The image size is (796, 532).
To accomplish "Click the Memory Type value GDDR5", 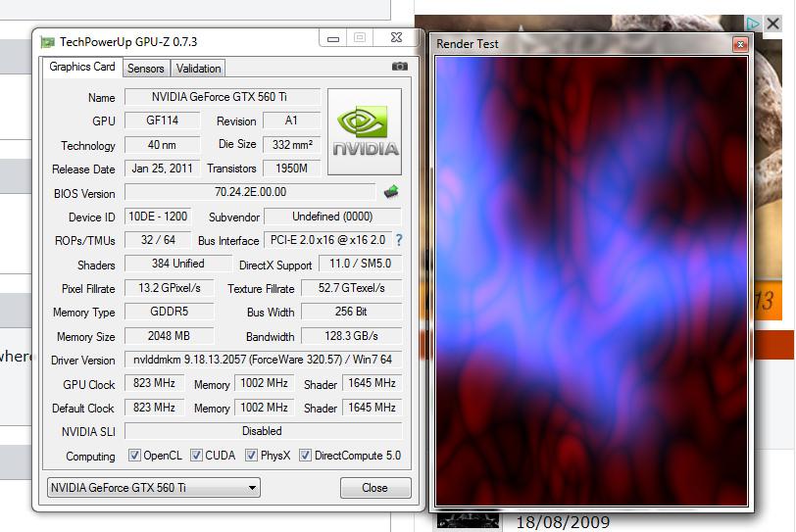I will (169, 312).
